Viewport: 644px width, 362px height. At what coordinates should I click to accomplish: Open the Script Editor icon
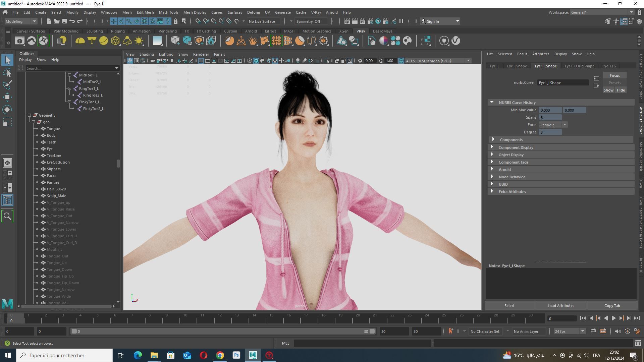(638, 343)
